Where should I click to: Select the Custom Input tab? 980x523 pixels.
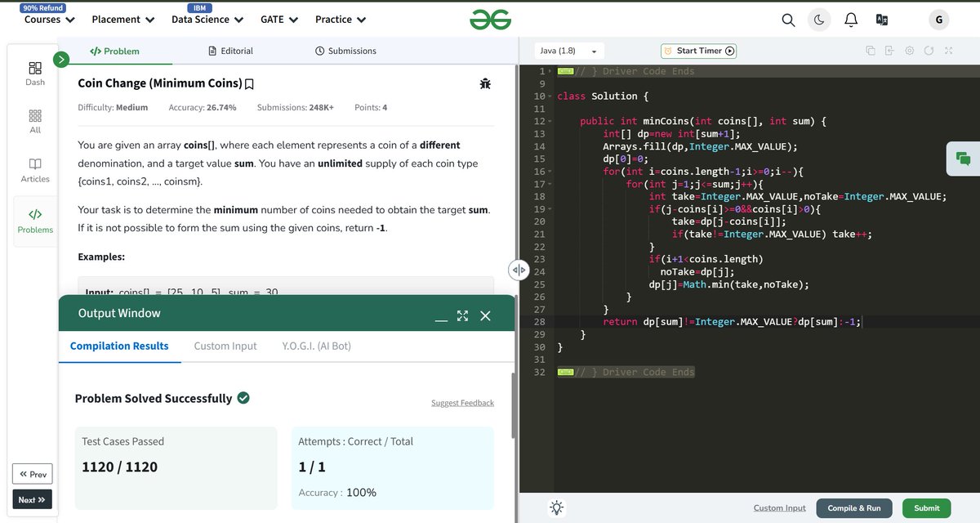coord(225,346)
